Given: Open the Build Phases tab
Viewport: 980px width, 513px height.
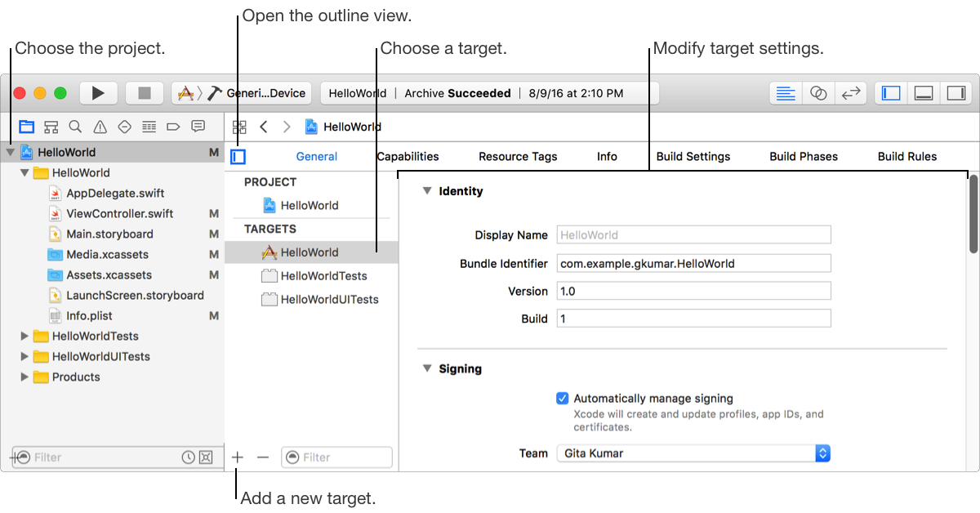Looking at the screenshot, I should (x=804, y=156).
